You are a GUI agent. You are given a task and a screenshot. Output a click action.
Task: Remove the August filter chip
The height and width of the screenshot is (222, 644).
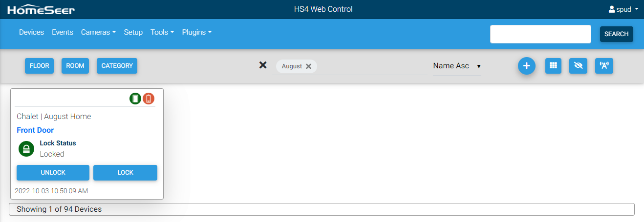click(x=308, y=66)
